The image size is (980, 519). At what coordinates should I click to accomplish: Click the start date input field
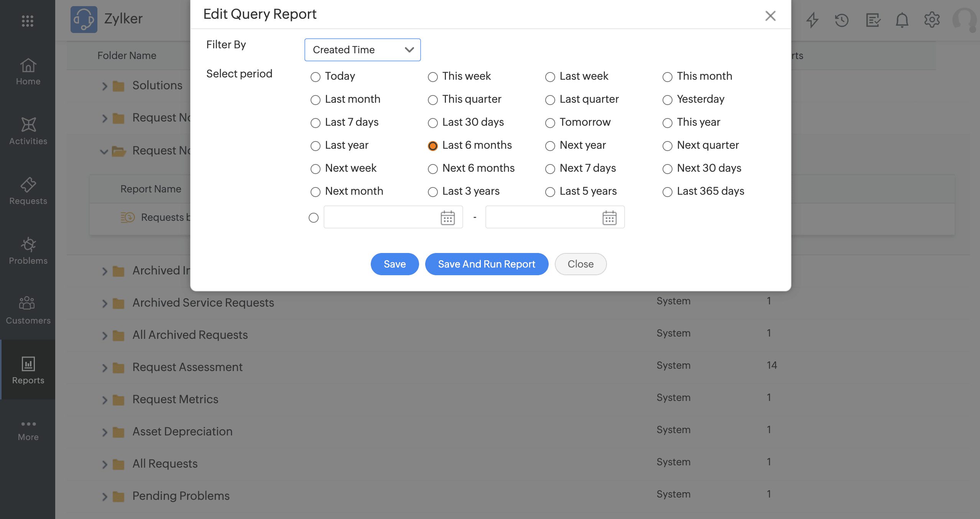coord(380,217)
